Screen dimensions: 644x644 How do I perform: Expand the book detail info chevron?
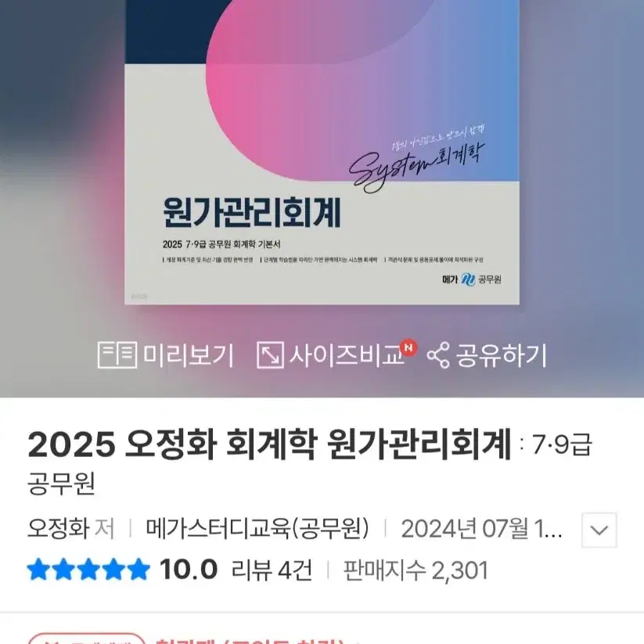coord(599,530)
